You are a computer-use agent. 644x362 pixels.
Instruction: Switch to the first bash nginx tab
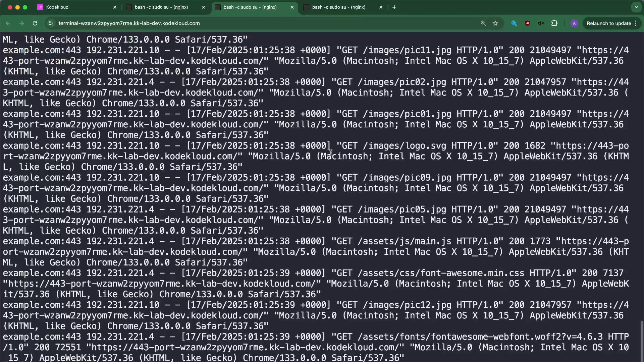coord(161,7)
